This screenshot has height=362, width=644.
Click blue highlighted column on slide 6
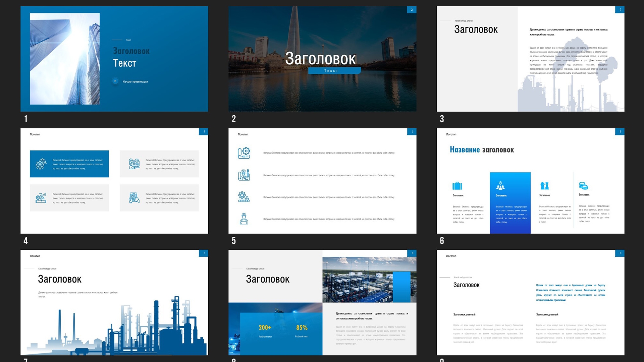coord(510,203)
